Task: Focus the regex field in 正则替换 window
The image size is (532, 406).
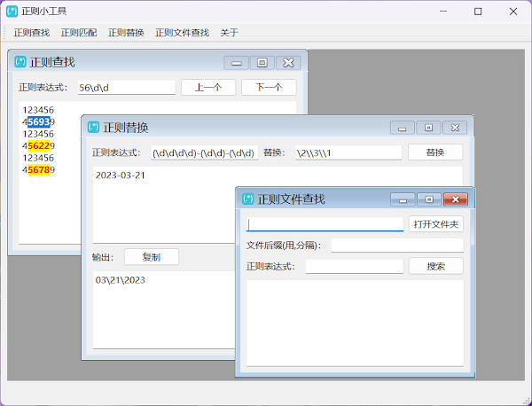Action: (x=204, y=152)
